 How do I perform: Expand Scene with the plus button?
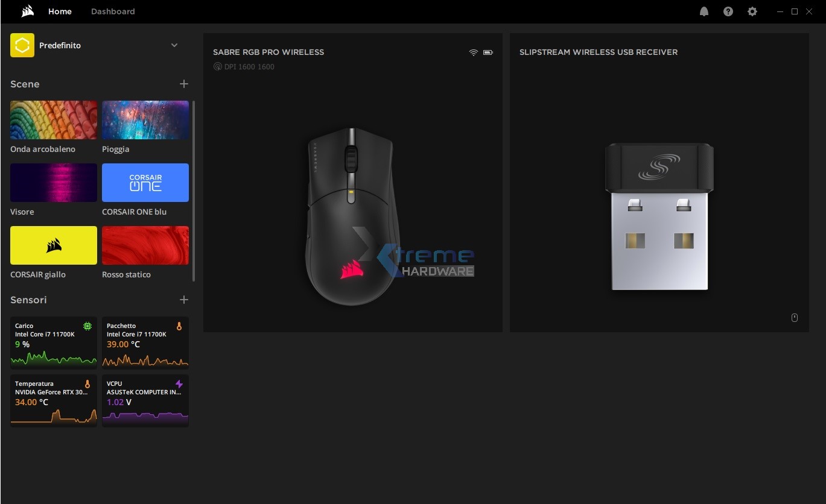184,84
